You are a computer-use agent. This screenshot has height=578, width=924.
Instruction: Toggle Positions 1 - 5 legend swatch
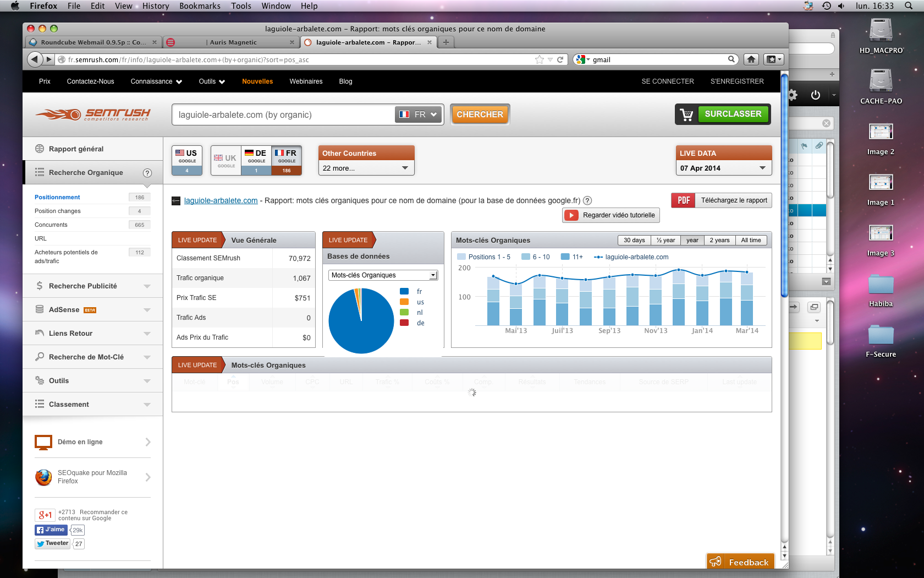[x=461, y=257]
